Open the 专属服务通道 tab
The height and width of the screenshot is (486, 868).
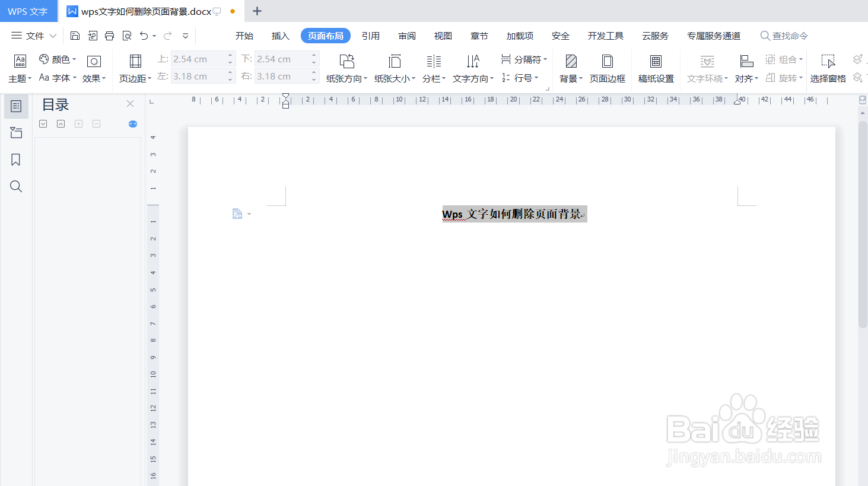(x=714, y=36)
